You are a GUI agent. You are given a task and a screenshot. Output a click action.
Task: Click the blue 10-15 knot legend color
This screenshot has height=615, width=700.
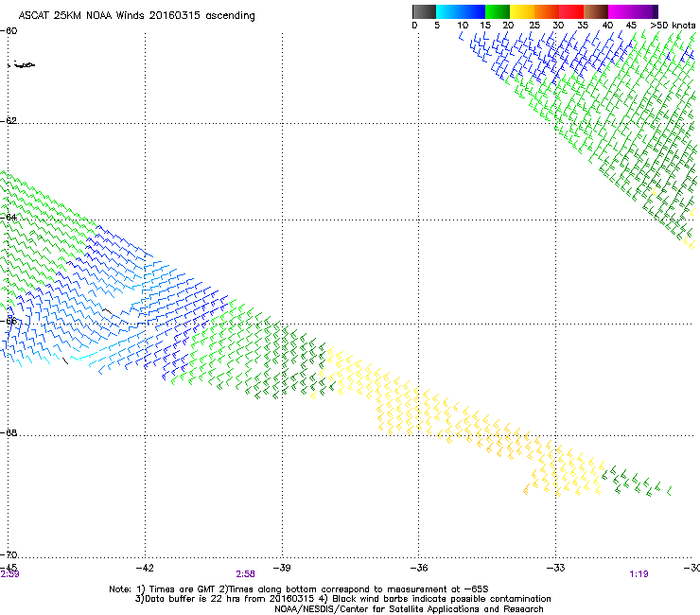tap(473, 11)
